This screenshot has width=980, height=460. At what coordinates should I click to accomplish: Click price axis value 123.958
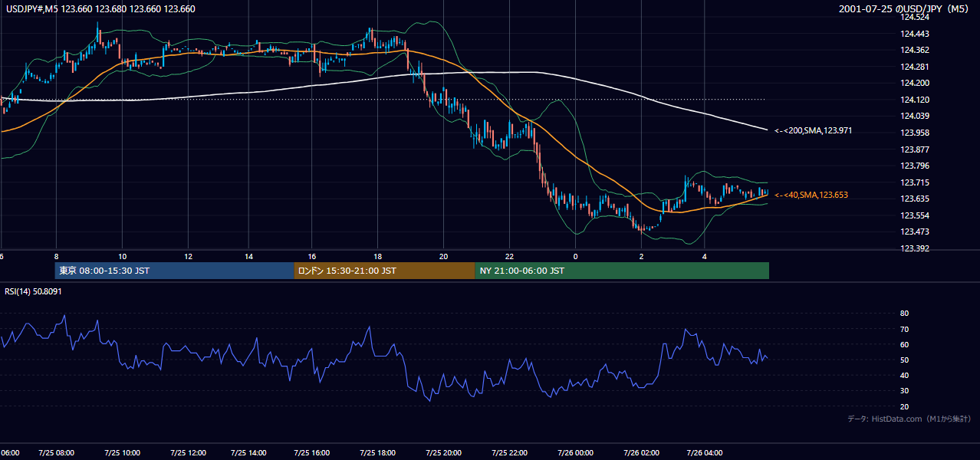[x=915, y=133]
